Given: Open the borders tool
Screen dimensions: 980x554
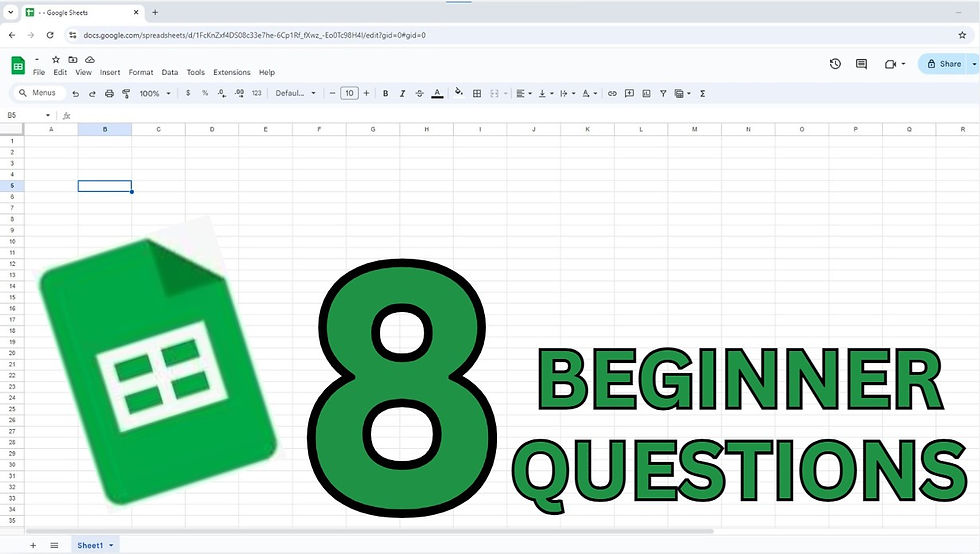Looking at the screenshot, I should click(477, 93).
